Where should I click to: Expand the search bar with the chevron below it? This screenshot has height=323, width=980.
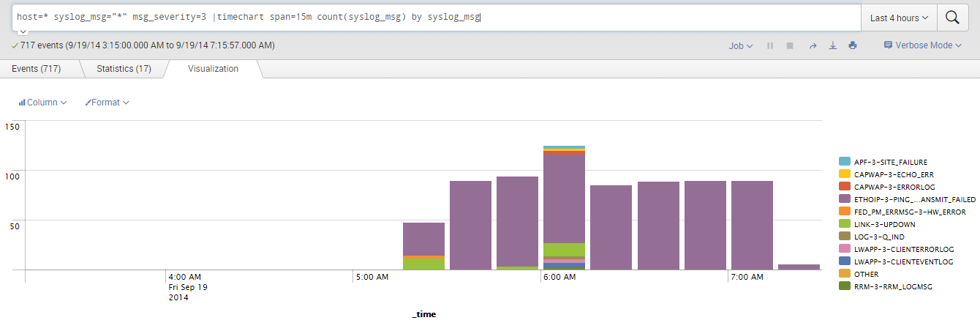(x=23, y=31)
